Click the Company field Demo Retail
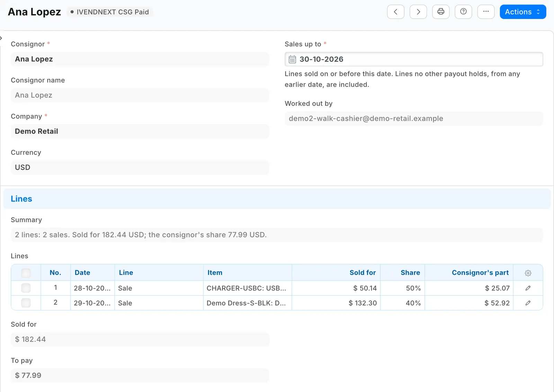Screen dimensions: 554x392 pos(140,131)
